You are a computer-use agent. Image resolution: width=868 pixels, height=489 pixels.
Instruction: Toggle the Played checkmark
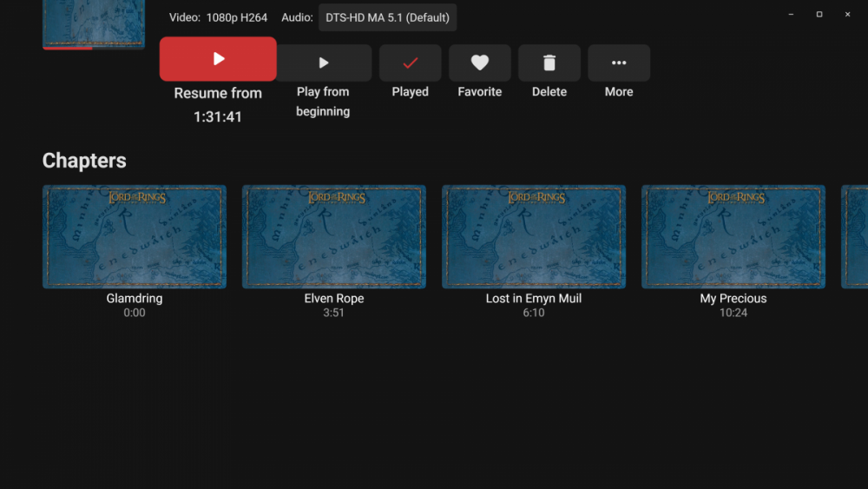(x=411, y=63)
